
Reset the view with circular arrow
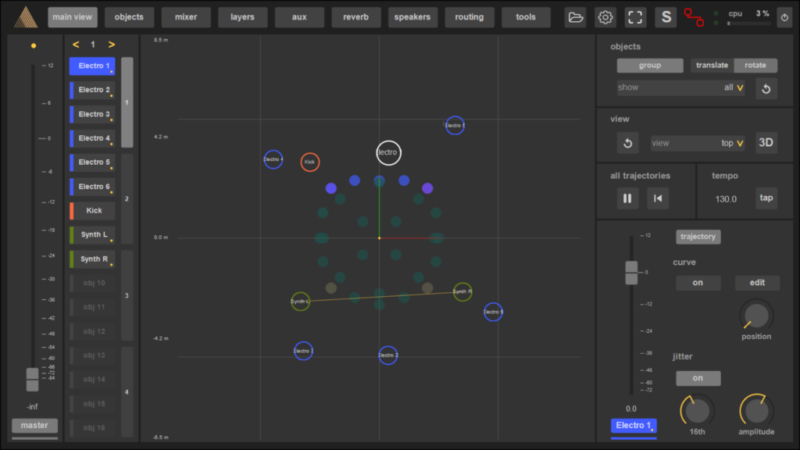(x=627, y=143)
